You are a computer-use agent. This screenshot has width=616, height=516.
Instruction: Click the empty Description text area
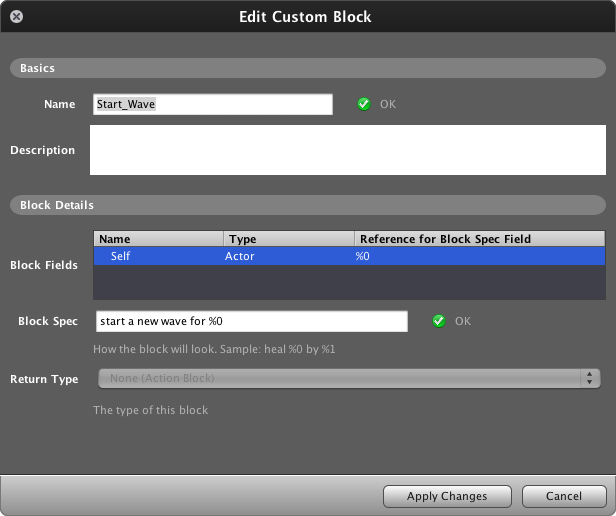click(x=348, y=150)
